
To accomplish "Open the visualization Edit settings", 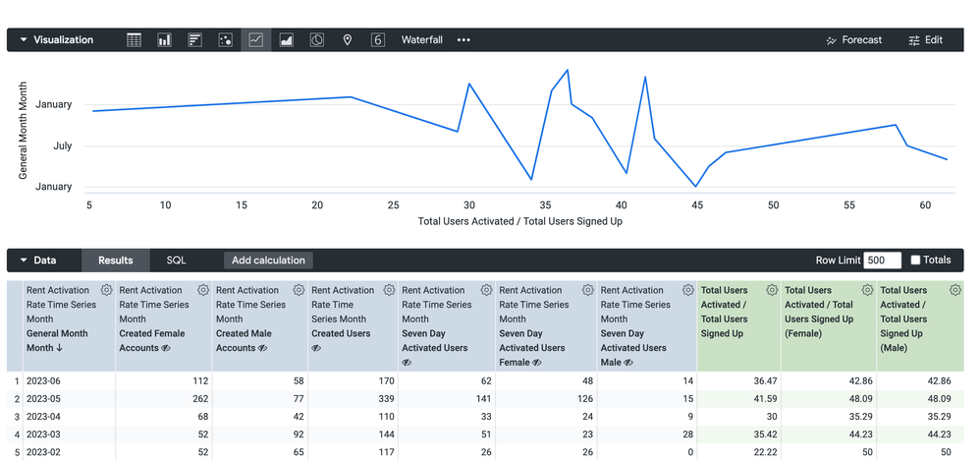I will point(925,40).
